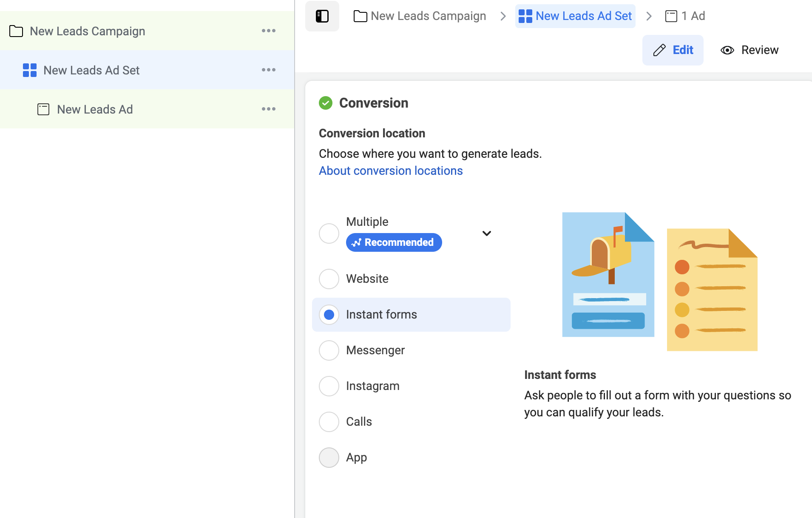Go to 1 Ad breadcrumb
The image size is (812, 518).
pyautogui.click(x=685, y=16)
